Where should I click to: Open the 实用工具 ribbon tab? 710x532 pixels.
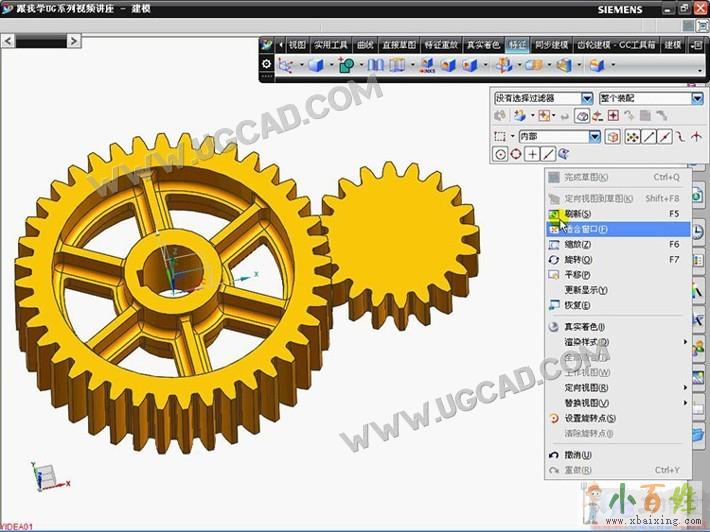pos(330,45)
